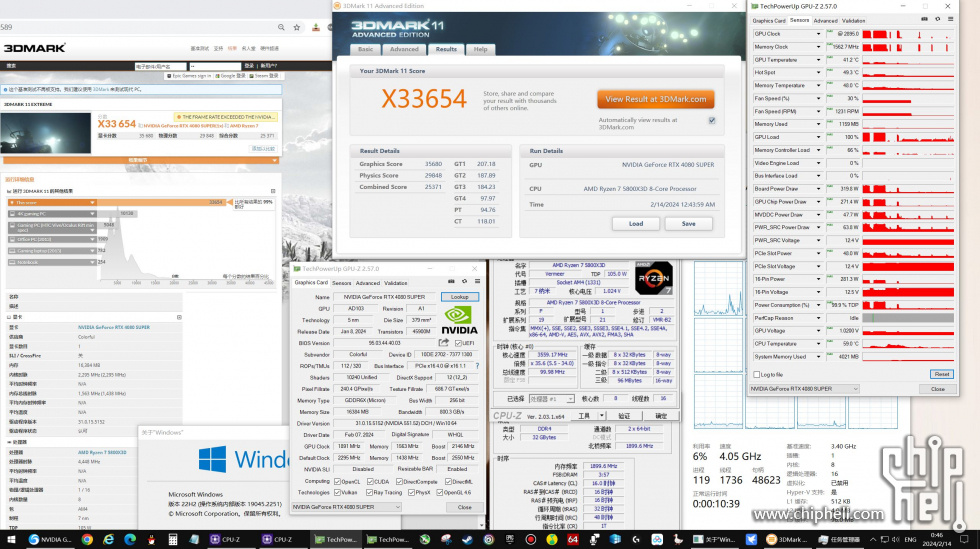Image resolution: width=980 pixels, height=549 pixels.
Task: Open Memory Clock sensor dropdown
Action: (x=818, y=47)
